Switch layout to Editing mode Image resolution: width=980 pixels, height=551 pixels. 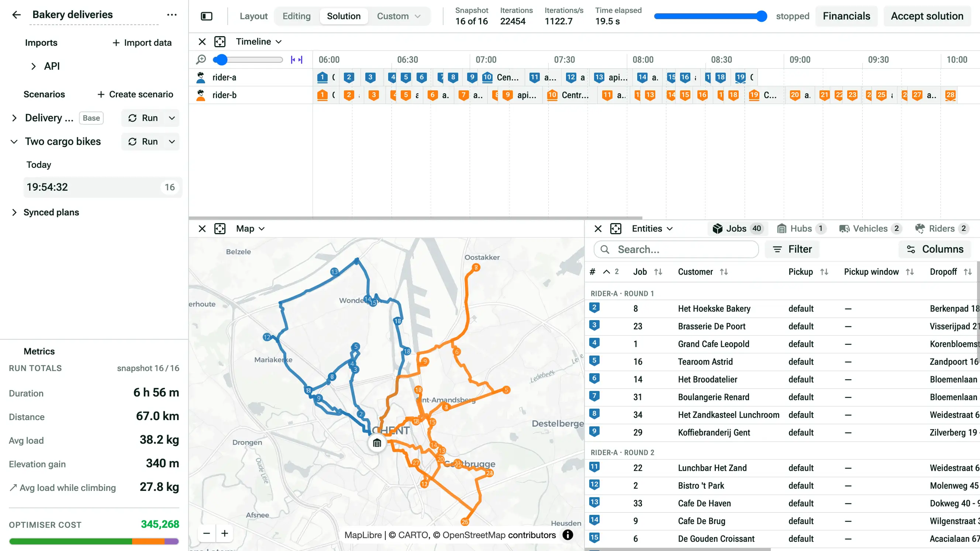point(296,16)
